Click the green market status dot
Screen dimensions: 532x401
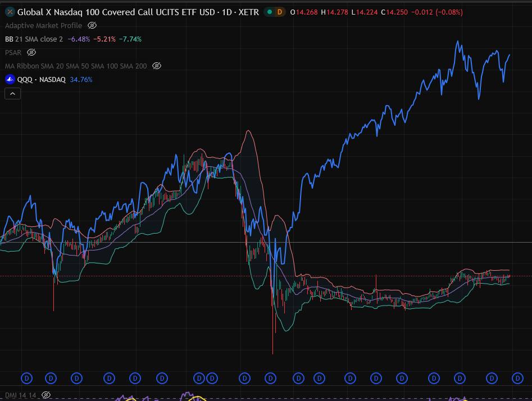[x=270, y=12]
